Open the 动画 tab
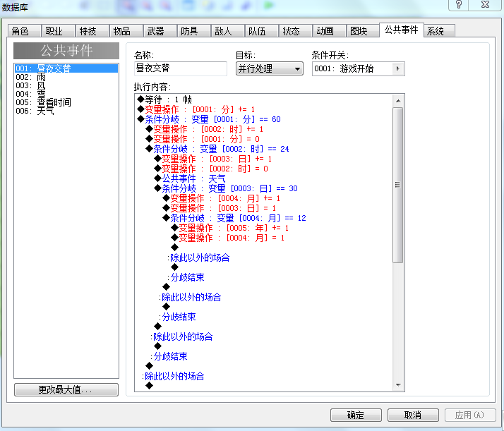Image resolution: width=504 pixels, height=431 pixels. coord(330,31)
